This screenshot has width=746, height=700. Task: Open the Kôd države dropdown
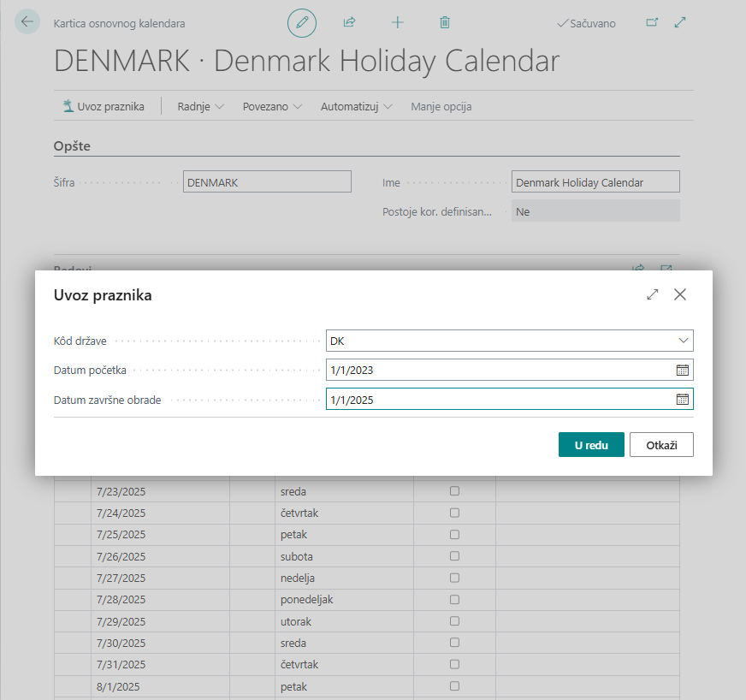[x=683, y=341]
